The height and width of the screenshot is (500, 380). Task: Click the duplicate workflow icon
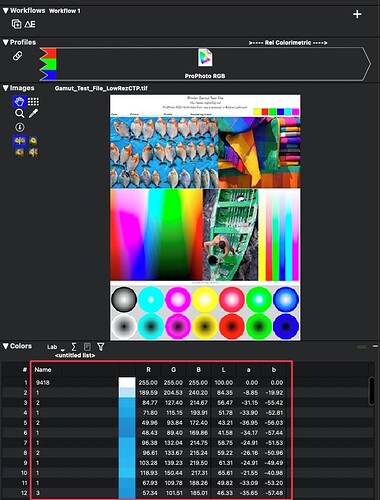tap(16, 24)
